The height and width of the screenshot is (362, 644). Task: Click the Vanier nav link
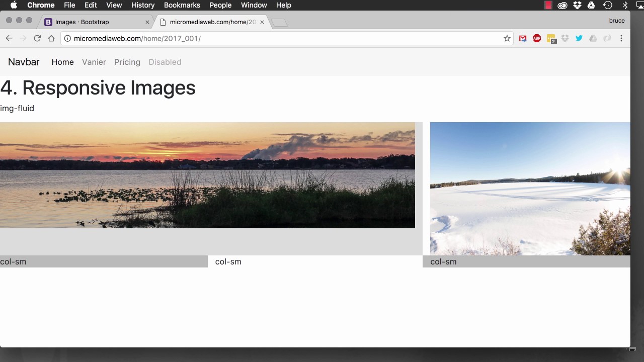(x=94, y=62)
